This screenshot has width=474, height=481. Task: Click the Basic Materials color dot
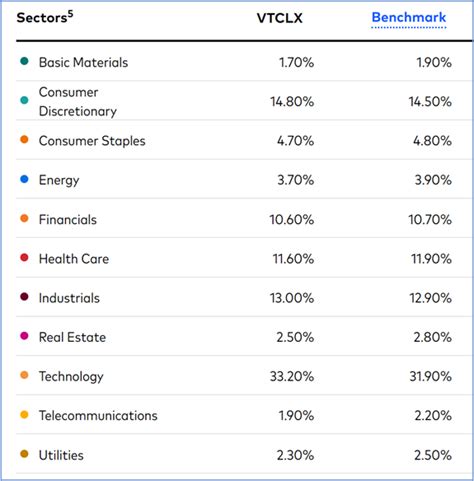coord(24,61)
